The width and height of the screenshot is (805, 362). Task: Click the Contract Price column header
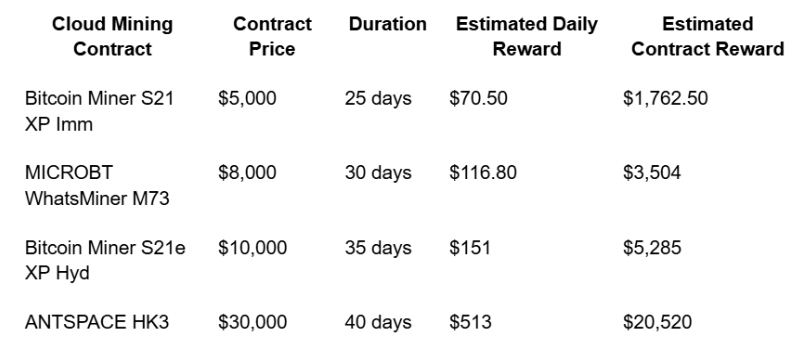click(272, 36)
